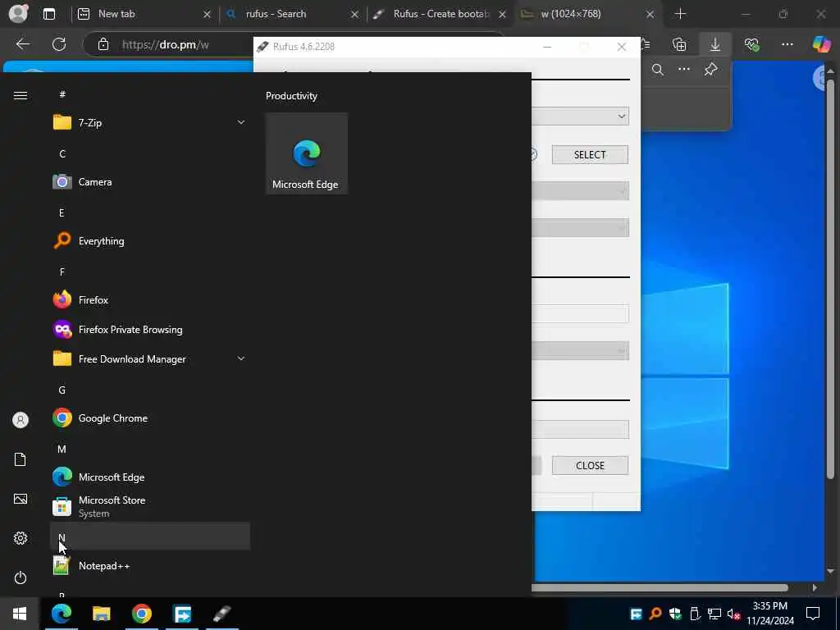Image resolution: width=840 pixels, height=630 pixels.
Task: Open Edge profile avatar
Action: click(x=18, y=14)
